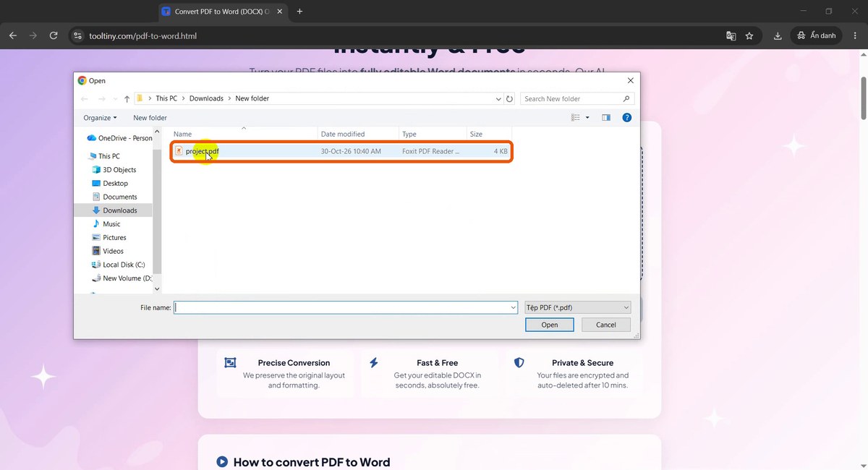
Task: Open the recent locations dropdown arrow
Action: point(114,98)
